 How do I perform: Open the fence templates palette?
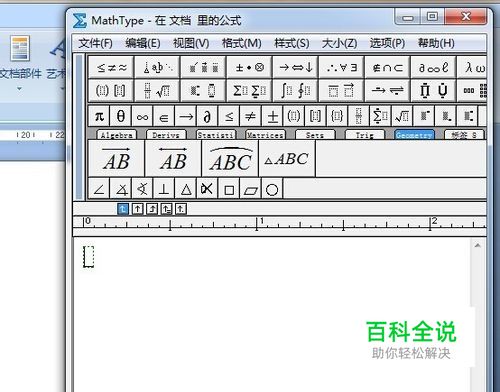[111, 90]
